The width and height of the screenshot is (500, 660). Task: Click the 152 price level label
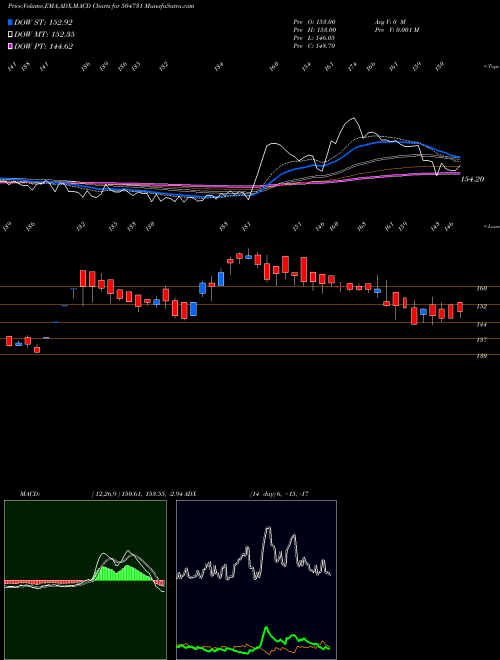click(x=482, y=306)
